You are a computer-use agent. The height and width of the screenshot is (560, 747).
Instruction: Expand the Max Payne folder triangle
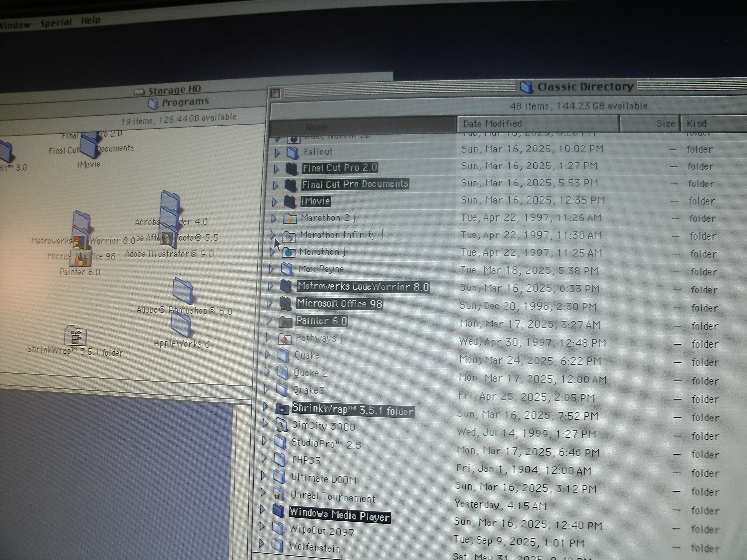coord(271,269)
